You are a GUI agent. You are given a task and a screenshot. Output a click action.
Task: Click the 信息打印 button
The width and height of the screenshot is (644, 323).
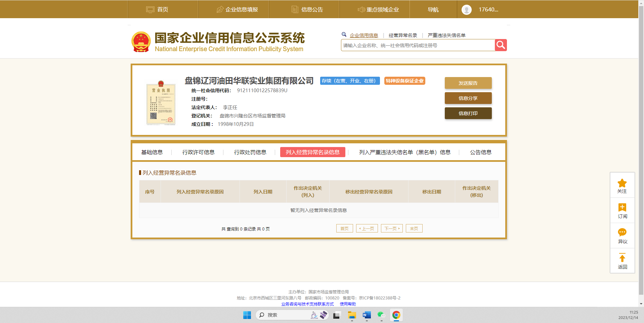click(x=468, y=113)
